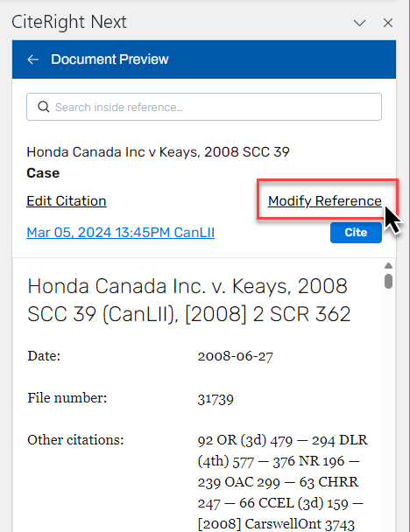Click the Date: field label

pos(44,356)
